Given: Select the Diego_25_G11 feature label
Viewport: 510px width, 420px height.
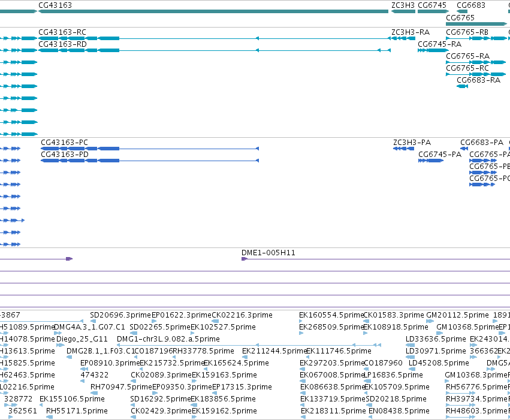Looking at the screenshot, I should [x=82, y=339].
